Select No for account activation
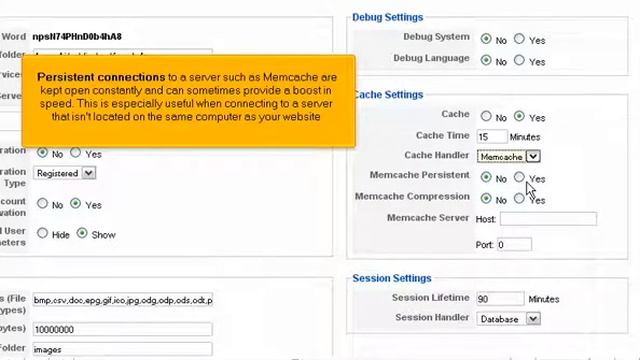This screenshot has height=360, width=640. coord(42,203)
